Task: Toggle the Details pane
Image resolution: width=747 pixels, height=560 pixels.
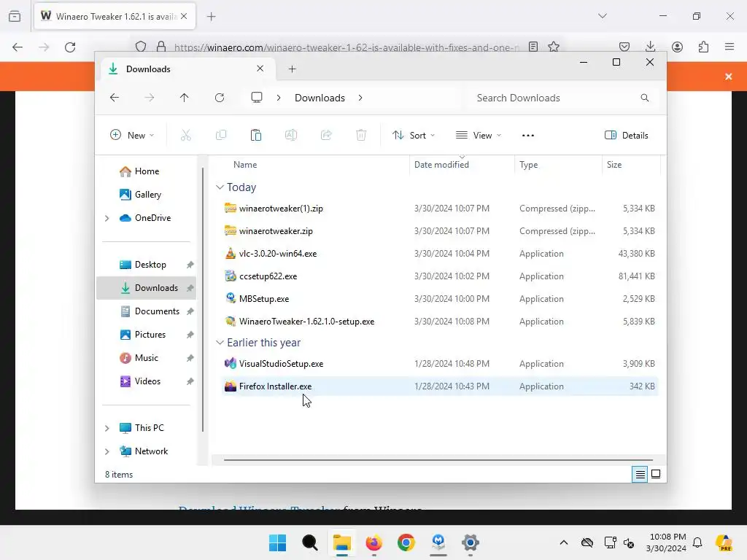Action: click(626, 135)
